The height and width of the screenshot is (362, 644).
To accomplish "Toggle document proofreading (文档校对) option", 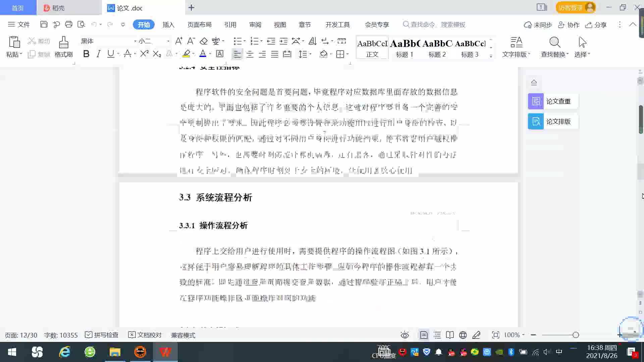I will (x=145, y=335).
